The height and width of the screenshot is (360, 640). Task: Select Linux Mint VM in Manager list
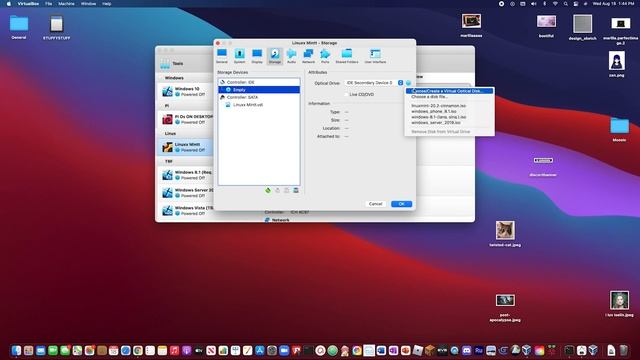click(x=186, y=147)
